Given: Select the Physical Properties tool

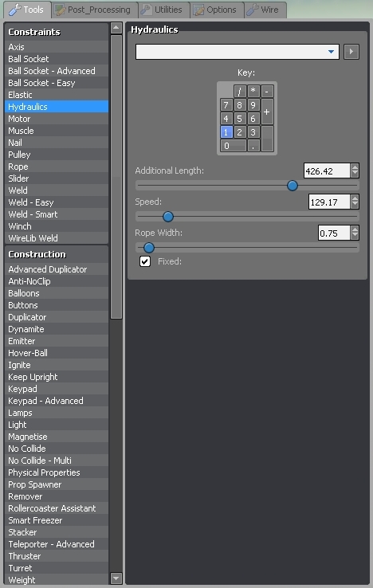Looking at the screenshot, I should tap(57, 472).
